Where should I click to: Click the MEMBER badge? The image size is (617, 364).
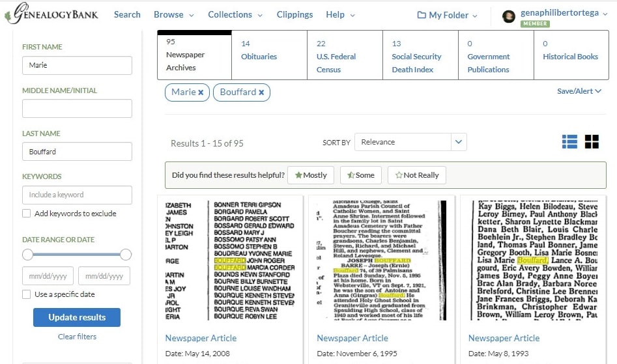tap(535, 23)
